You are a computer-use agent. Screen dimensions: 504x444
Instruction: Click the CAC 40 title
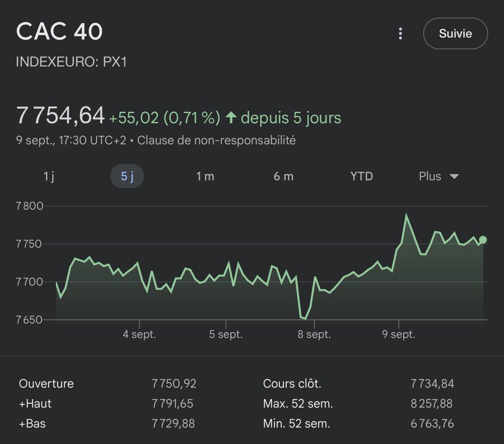[59, 32]
